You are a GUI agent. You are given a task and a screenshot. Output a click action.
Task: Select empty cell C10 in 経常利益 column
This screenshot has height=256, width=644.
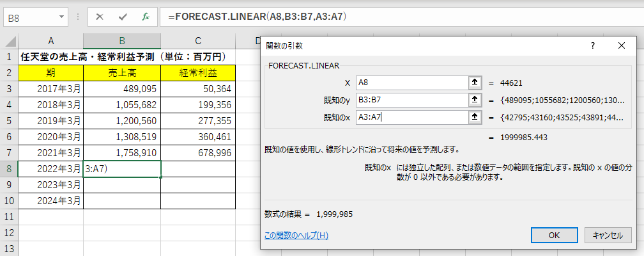(198, 201)
